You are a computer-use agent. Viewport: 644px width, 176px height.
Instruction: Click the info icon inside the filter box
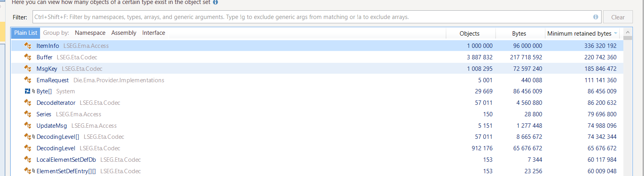(x=596, y=17)
